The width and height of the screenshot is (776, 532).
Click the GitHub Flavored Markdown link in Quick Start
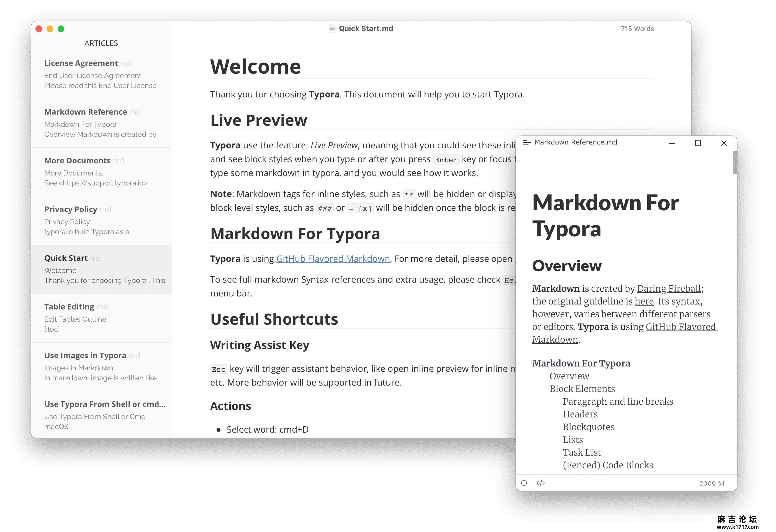pyautogui.click(x=333, y=259)
